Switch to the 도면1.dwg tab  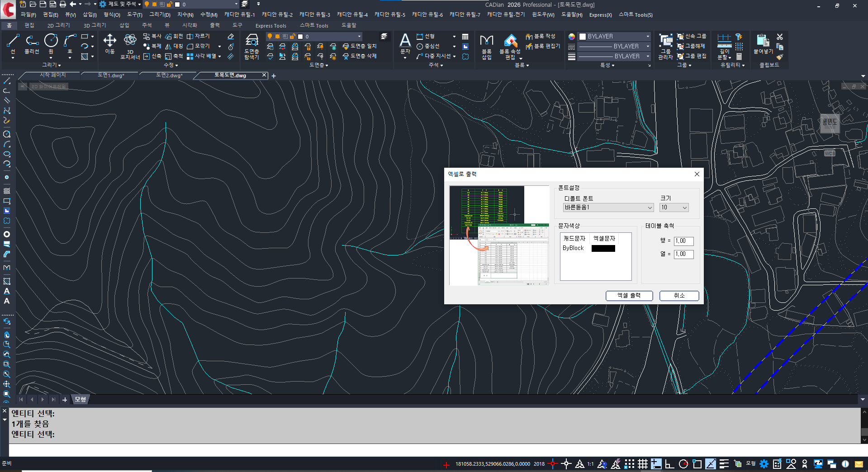pos(111,76)
